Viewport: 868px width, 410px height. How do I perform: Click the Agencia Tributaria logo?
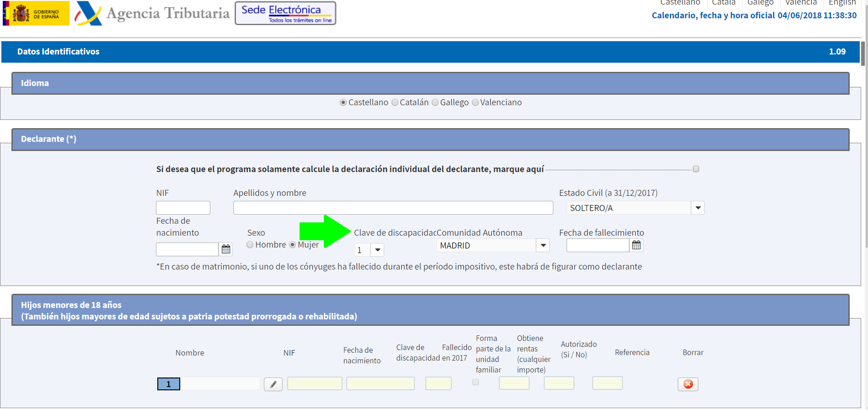(152, 13)
